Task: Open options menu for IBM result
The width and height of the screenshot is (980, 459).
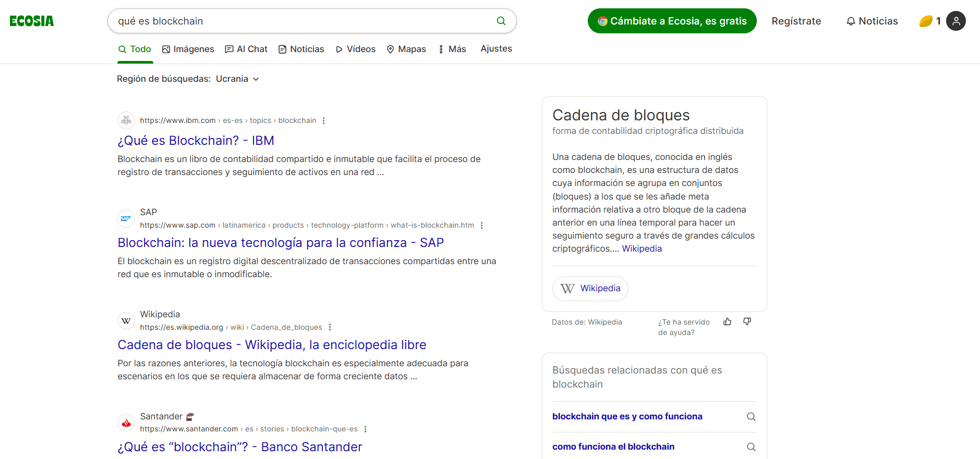Action: coord(323,120)
